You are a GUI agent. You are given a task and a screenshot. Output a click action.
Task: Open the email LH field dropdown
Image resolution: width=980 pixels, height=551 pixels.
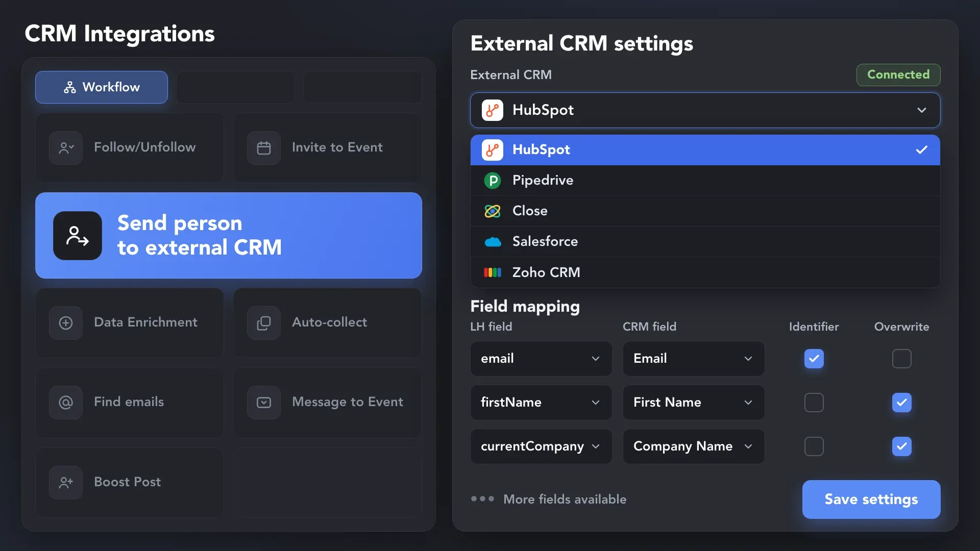[x=541, y=359]
